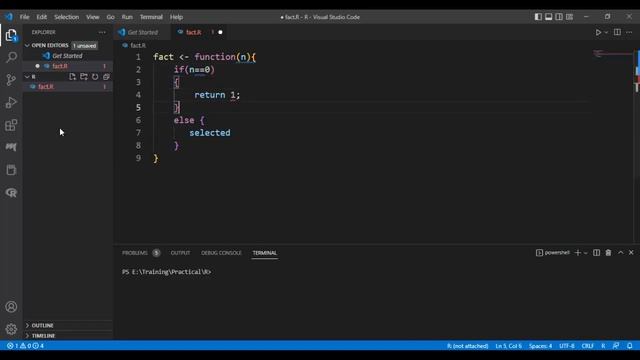Open the Help menu
Screen dimensions: 640x360
pos(176,17)
